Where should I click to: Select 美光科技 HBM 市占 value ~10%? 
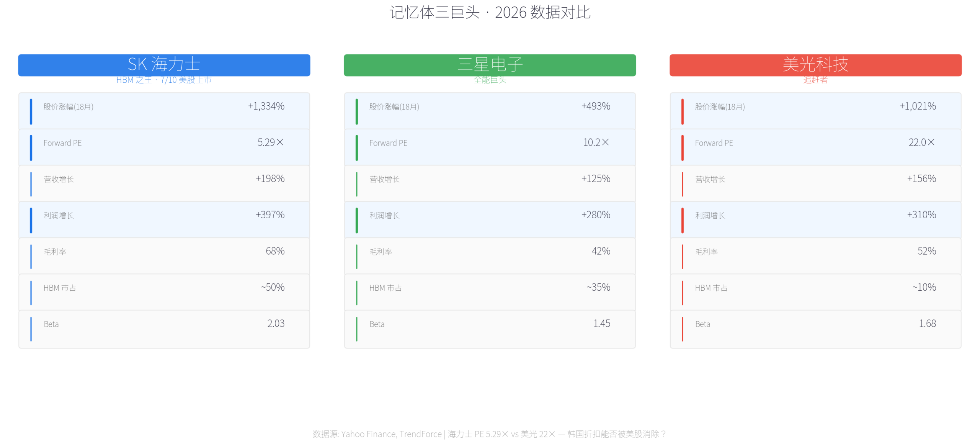(924, 287)
